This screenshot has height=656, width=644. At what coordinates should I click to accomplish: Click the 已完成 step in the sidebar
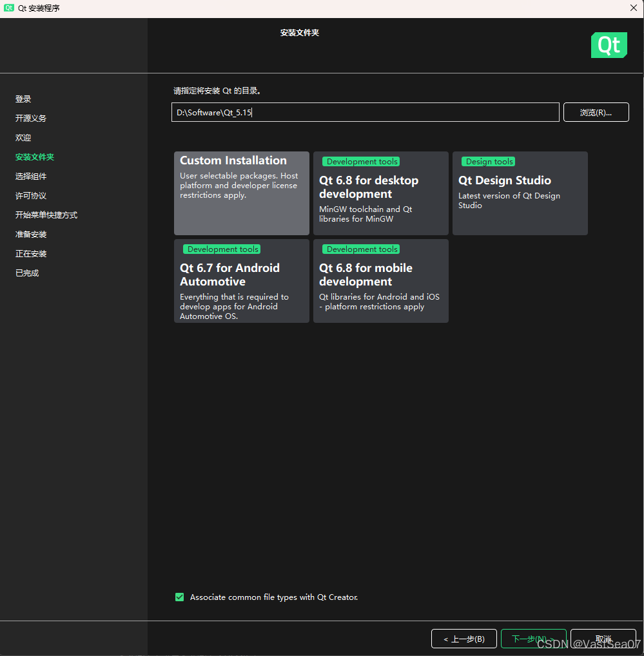(x=27, y=273)
